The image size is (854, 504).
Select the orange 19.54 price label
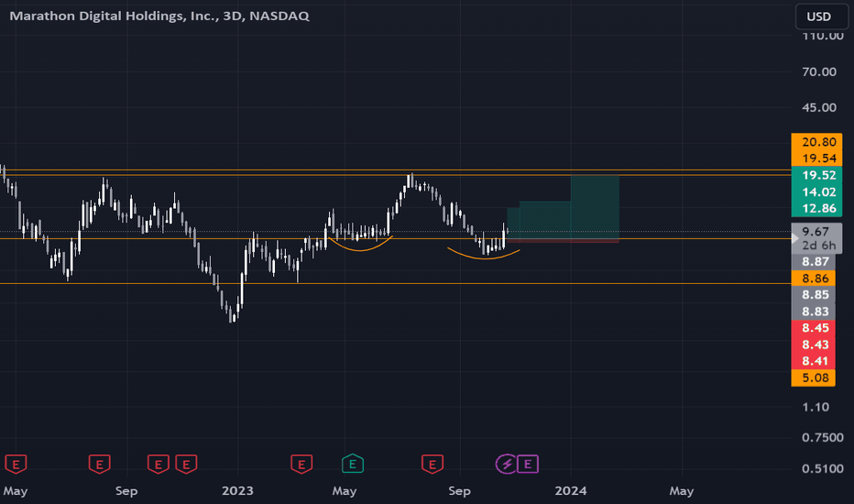point(816,158)
